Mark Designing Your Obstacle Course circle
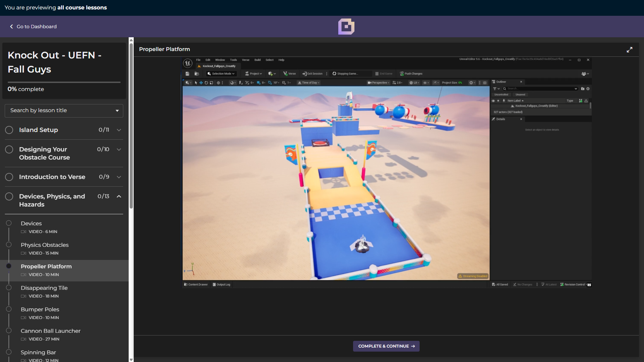Screen dimensions: 644x362 (9, 149)
